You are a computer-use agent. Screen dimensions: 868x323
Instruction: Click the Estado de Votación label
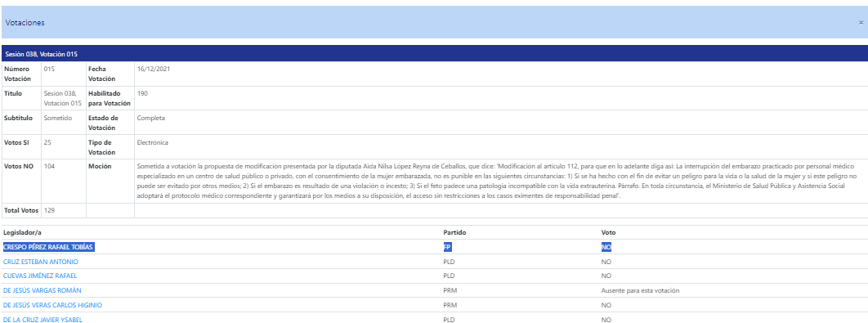(103, 123)
